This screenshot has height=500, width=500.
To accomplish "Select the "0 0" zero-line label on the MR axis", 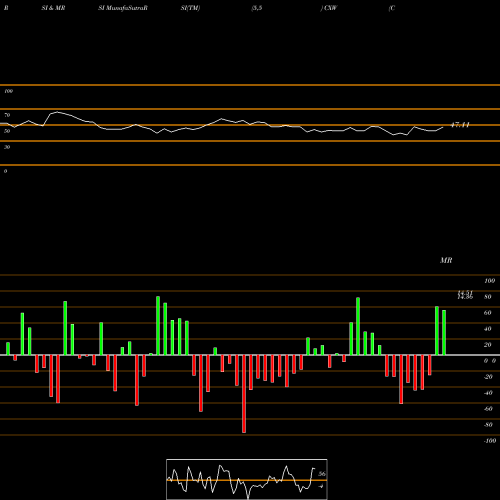I will [490, 361].
